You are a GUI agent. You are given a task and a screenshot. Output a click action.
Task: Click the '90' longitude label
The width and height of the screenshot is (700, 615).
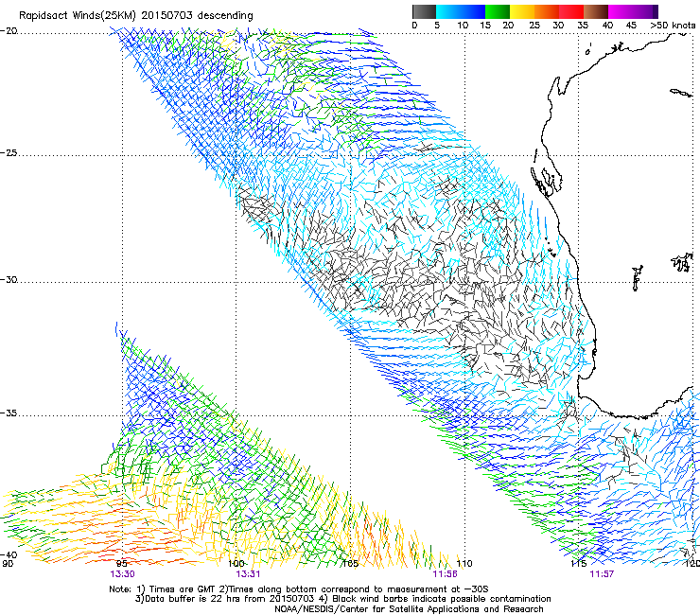click(8, 564)
